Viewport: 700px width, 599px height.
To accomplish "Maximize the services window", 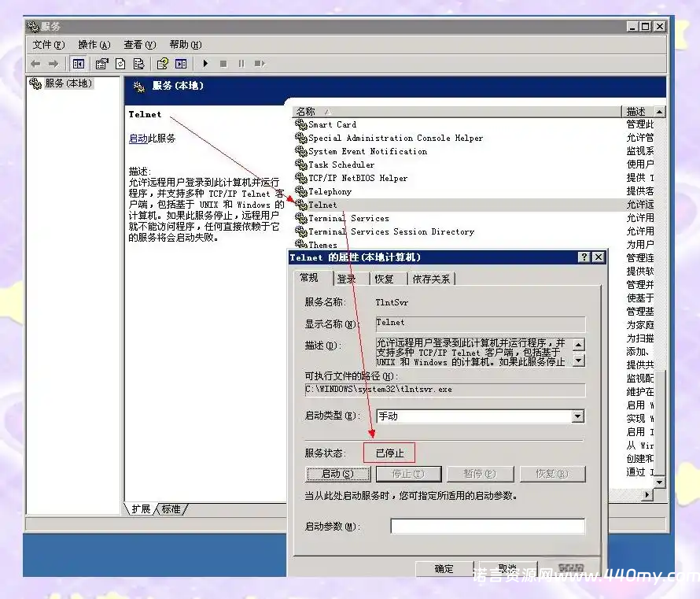I will [x=646, y=27].
